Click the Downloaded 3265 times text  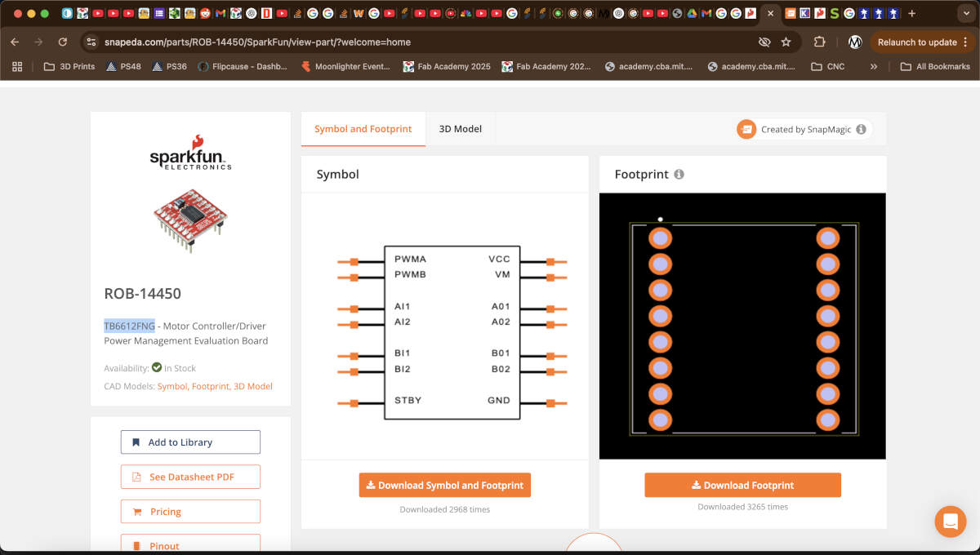(x=742, y=507)
